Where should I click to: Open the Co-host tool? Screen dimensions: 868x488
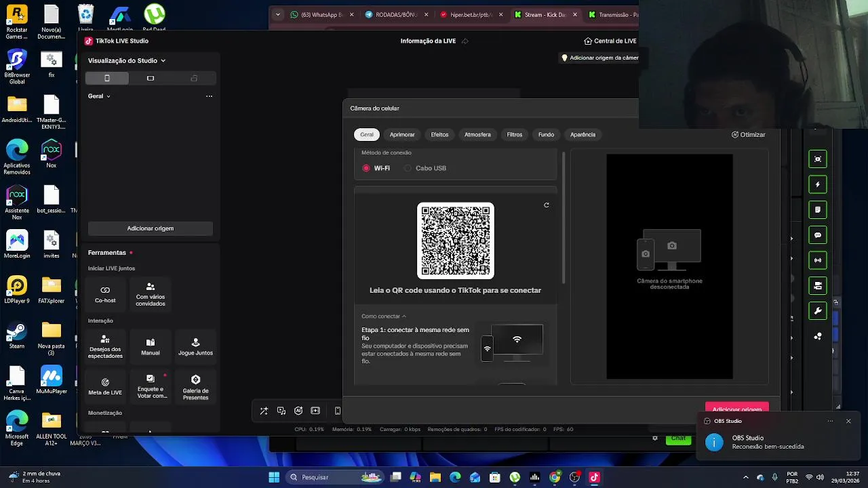[x=105, y=294]
